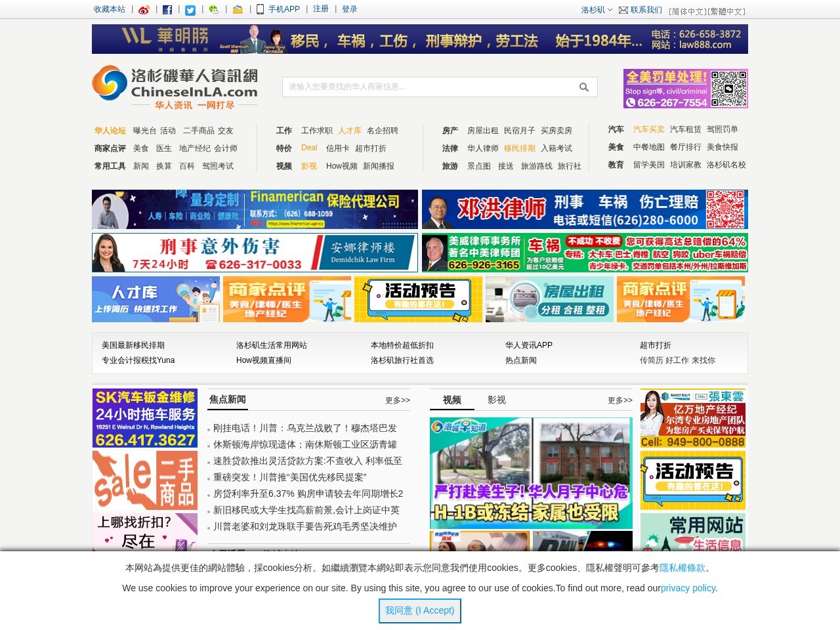This screenshot has height=630, width=840.
Task: Click the 洛杉矶名校 link
Action: (x=726, y=165)
